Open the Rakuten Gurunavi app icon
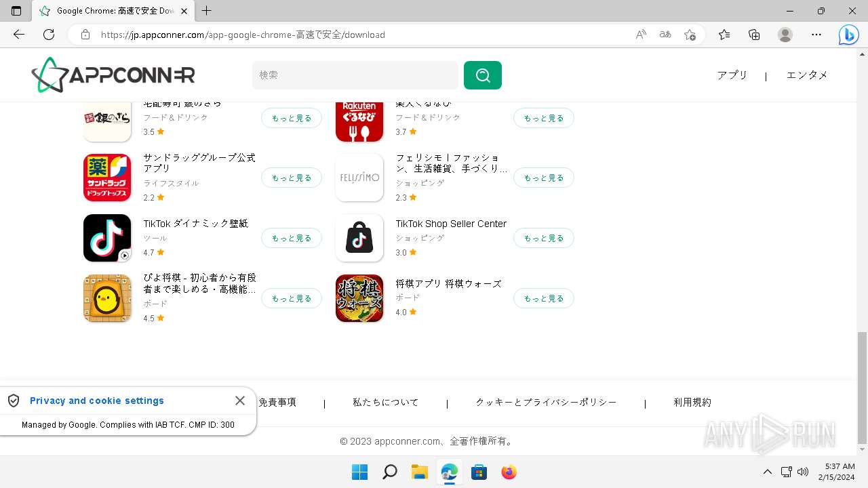This screenshot has width=868, height=488. coord(359,122)
